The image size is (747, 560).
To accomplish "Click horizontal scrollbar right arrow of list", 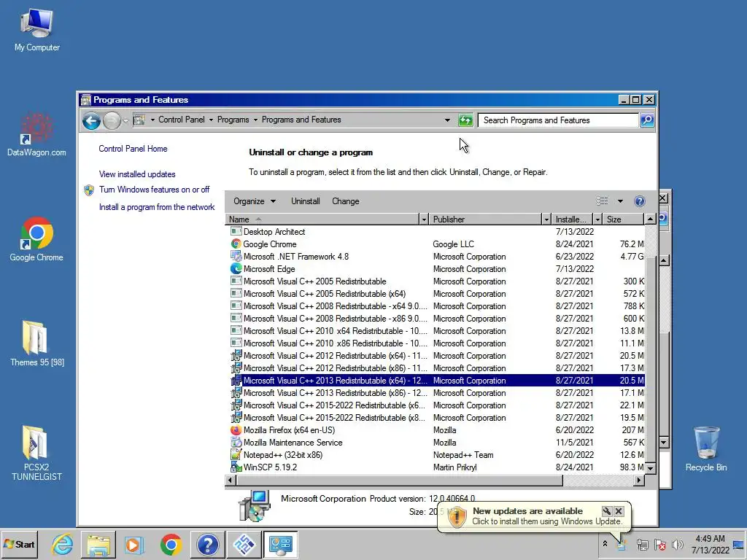I will click(639, 480).
